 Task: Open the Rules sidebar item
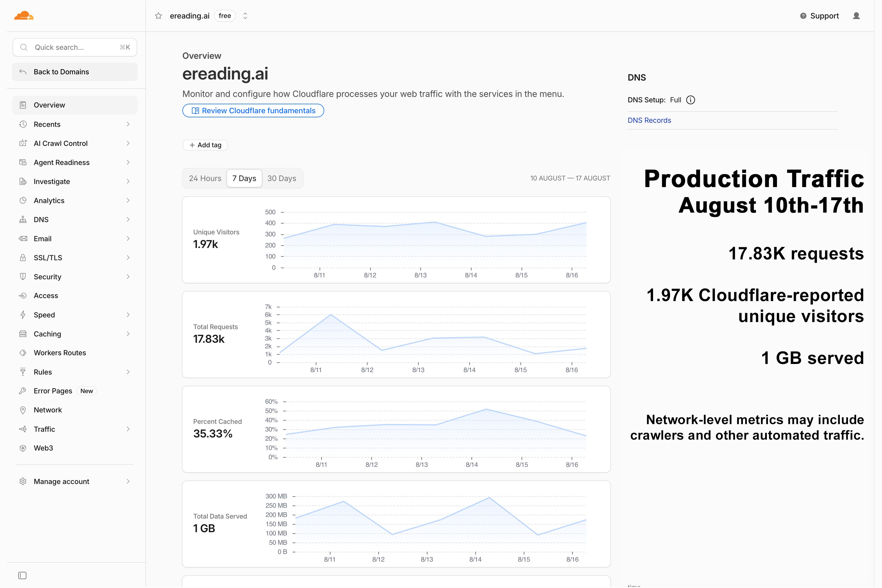(x=75, y=372)
